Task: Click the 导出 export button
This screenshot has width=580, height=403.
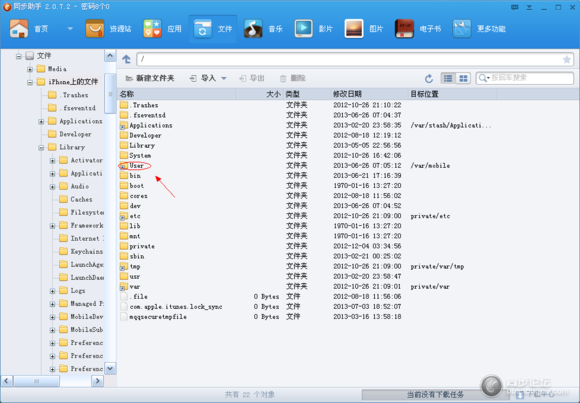Action: click(x=252, y=78)
